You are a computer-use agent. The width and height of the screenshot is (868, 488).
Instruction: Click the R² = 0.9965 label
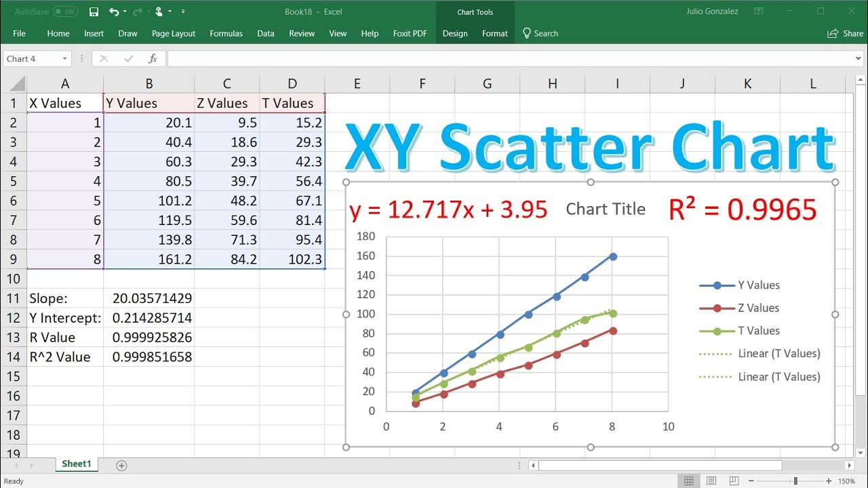click(x=743, y=209)
